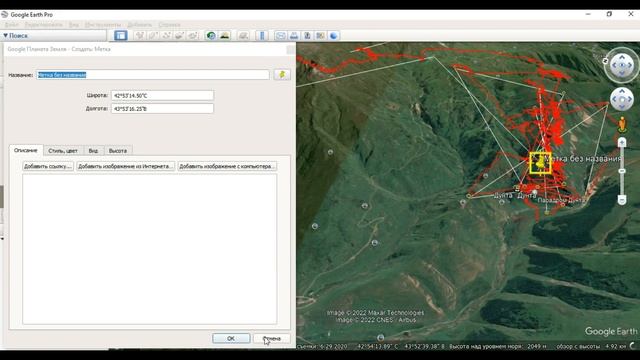This screenshot has height=360, width=640.
Task: Switch to the Стиль, цвет tab
Action: click(63, 151)
